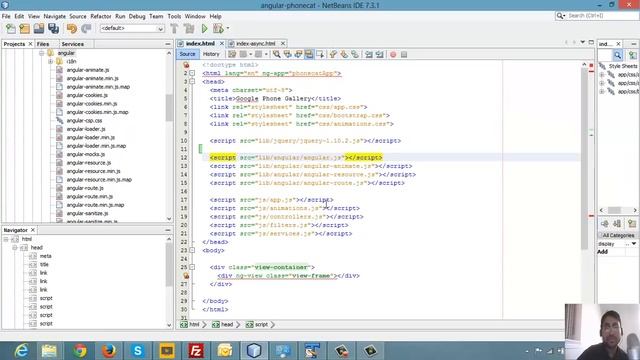The image size is (640, 360).
Task: Click the red Start Macro Recording icon
Action: [x=393, y=54]
